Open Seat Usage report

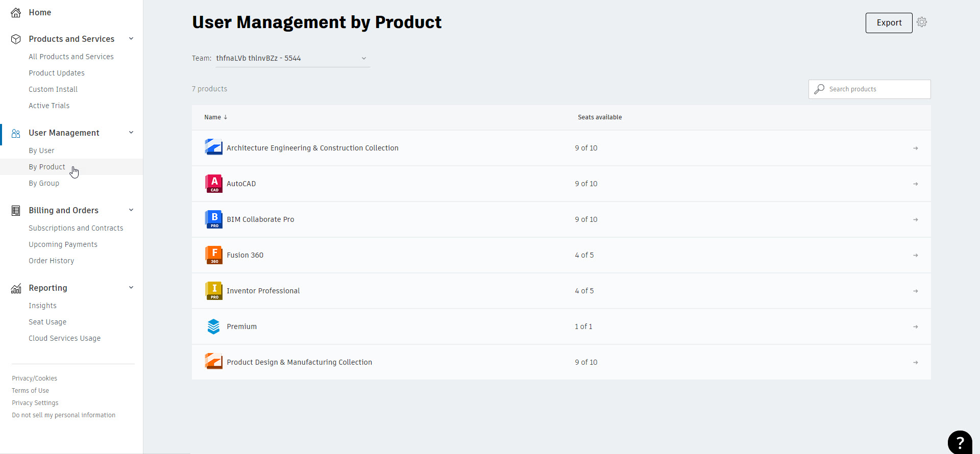(x=47, y=322)
